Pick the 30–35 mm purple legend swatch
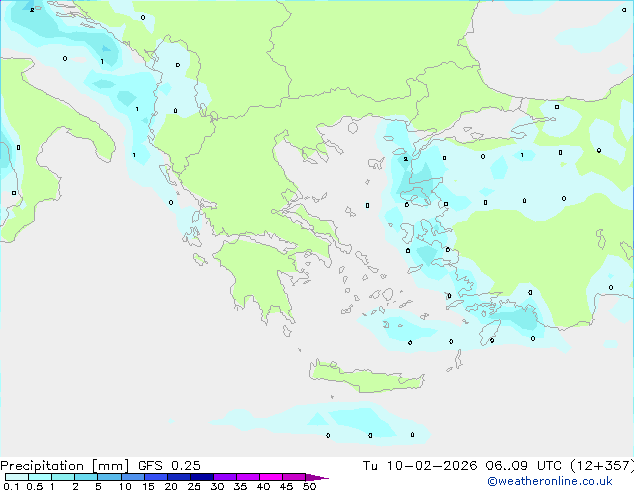634x490 pixels. (224, 477)
